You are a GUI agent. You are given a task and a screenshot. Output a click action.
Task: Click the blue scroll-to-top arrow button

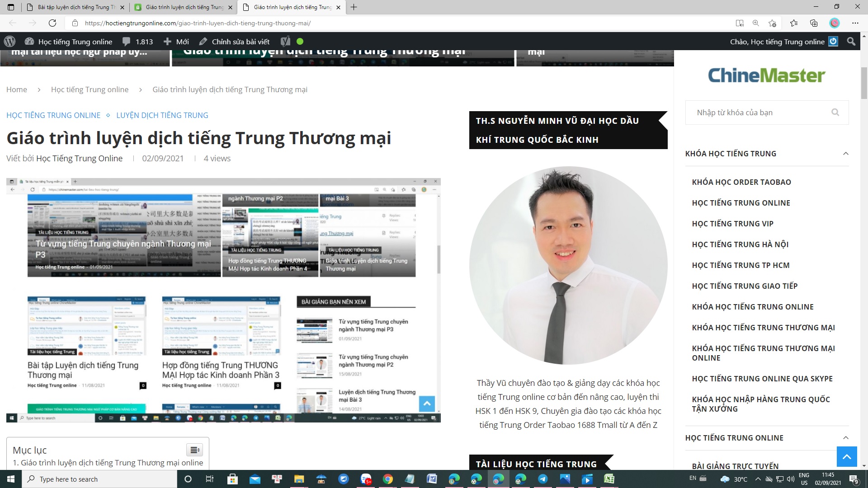tap(847, 456)
